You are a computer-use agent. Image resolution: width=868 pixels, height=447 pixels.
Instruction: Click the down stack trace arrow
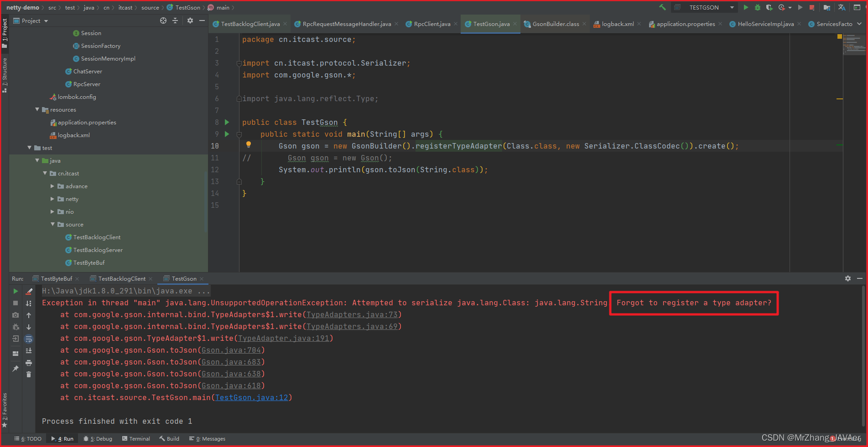pos(29,327)
